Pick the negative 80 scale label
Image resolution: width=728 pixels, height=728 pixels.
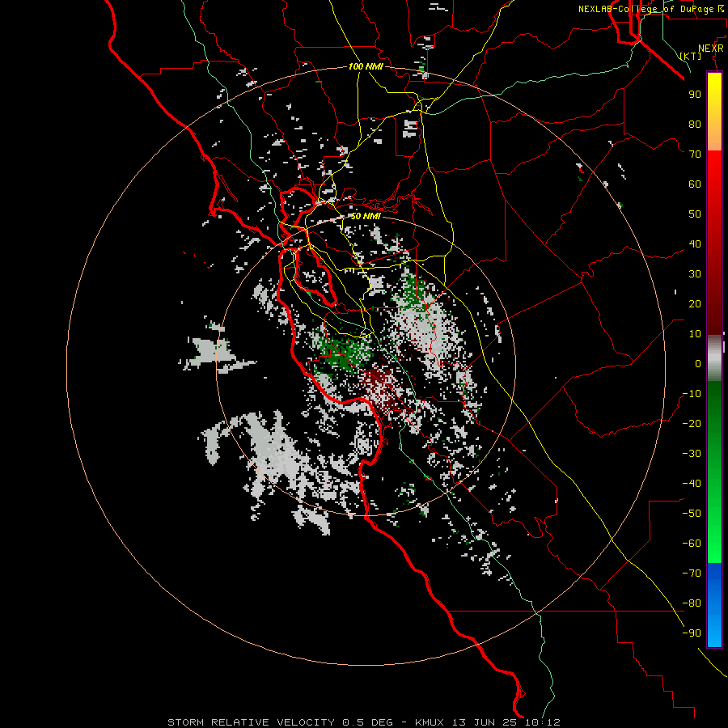(692, 603)
